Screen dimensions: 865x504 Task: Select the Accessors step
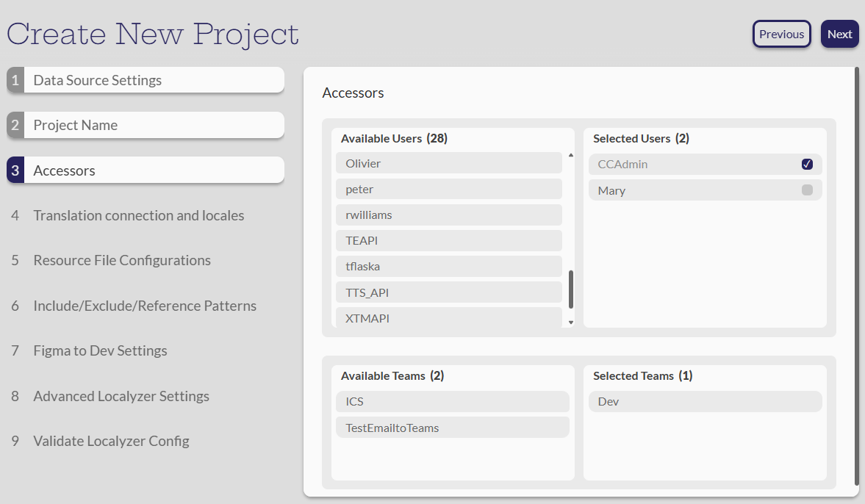[146, 170]
